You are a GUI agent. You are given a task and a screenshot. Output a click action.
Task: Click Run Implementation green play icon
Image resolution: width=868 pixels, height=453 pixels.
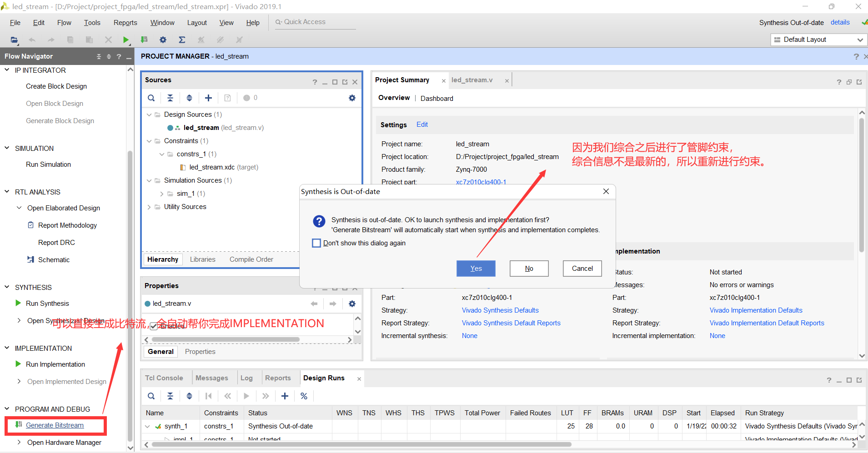pyautogui.click(x=18, y=364)
